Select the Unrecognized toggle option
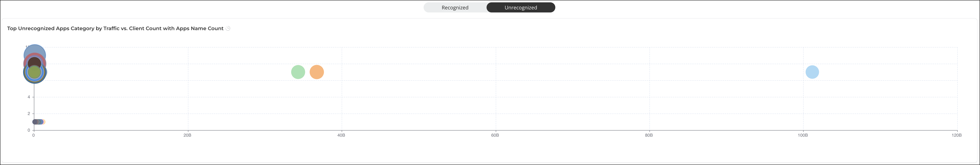Viewport: 980px width, 165px height. pyautogui.click(x=521, y=8)
